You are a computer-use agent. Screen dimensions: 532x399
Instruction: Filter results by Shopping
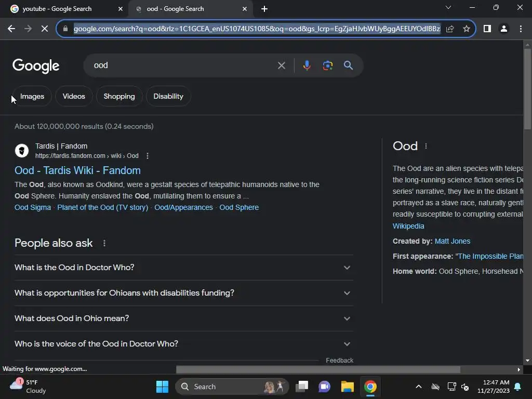119,96
